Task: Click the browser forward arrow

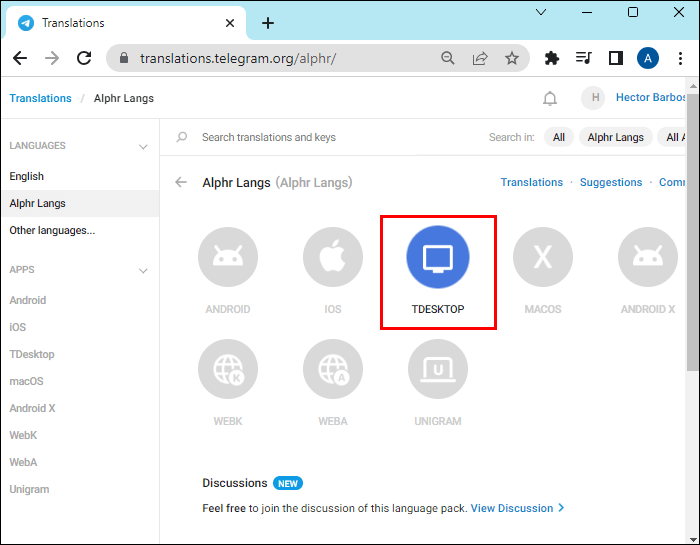Action: point(52,58)
